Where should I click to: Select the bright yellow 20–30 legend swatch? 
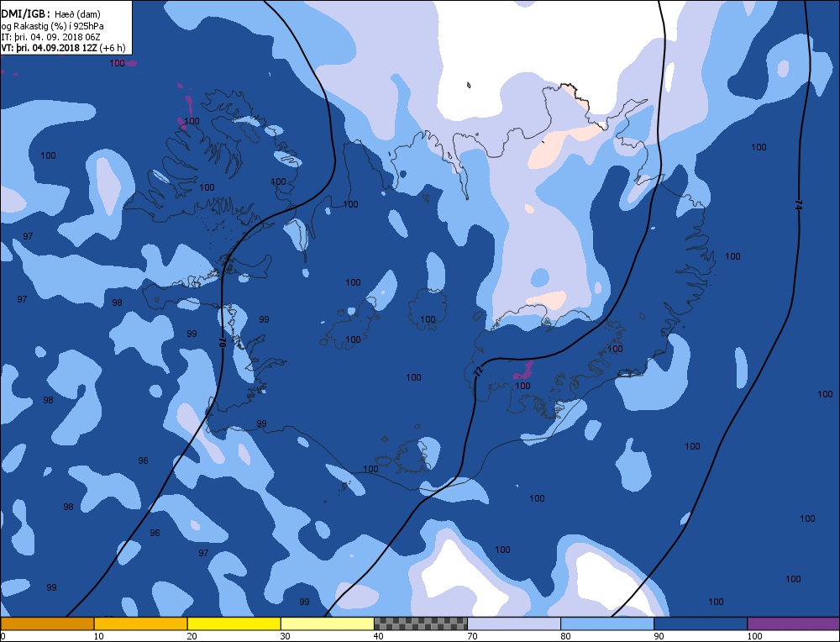(x=234, y=624)
